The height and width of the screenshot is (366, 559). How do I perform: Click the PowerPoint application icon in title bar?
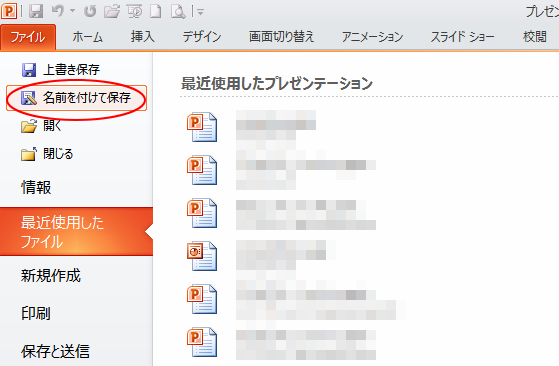9,11
